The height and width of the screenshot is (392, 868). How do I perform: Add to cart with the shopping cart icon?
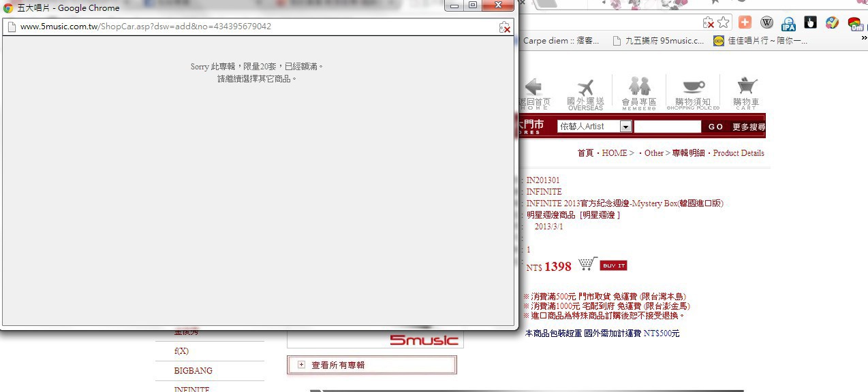click(x=587, y=263)
